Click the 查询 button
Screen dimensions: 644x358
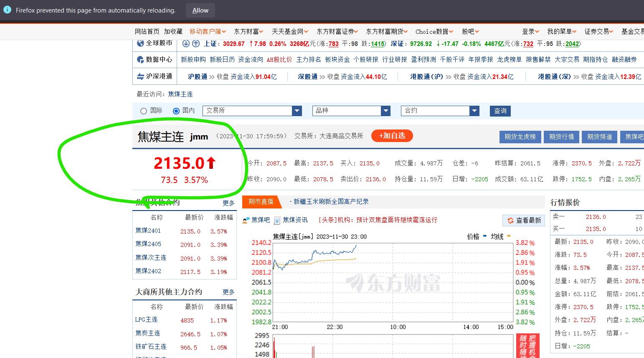point(500,111)
